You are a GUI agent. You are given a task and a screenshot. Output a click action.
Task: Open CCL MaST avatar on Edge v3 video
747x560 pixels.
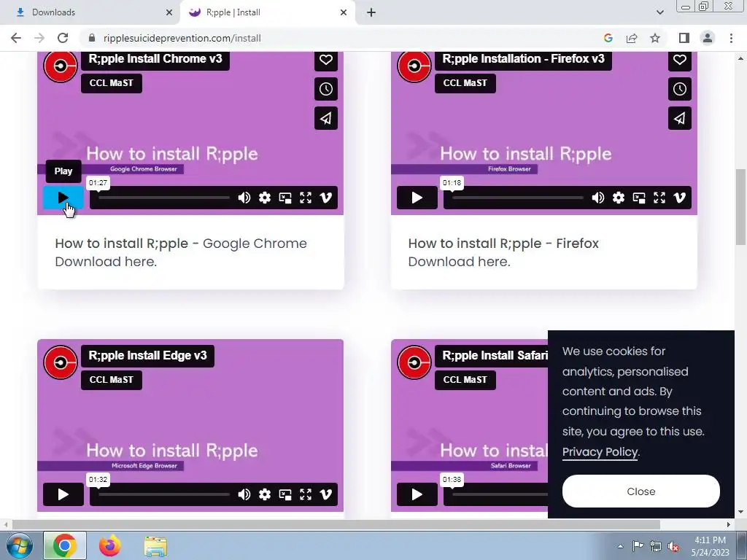[61, 362]
